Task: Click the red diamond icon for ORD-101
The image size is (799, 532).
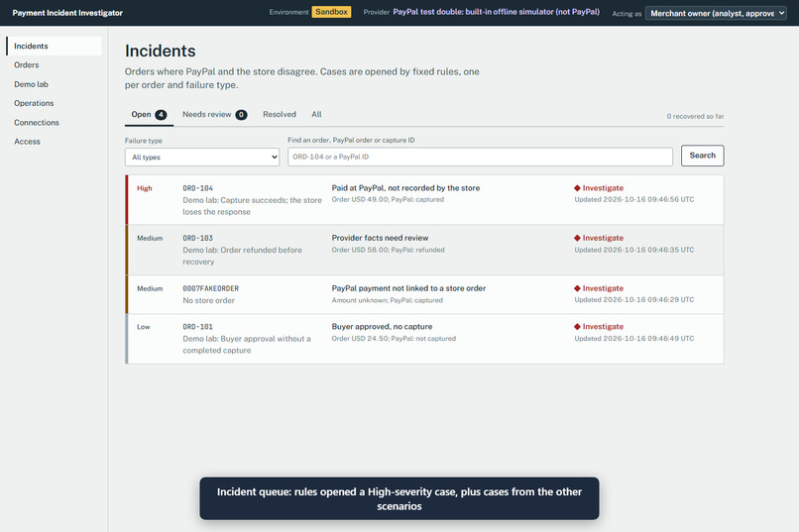Action: pos(577,326)
